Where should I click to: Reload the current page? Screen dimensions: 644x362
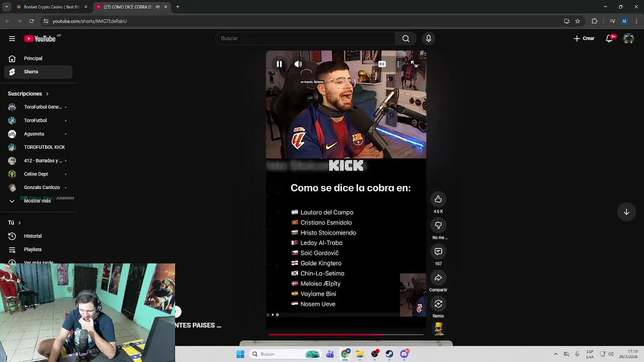(x=31, y=21)
